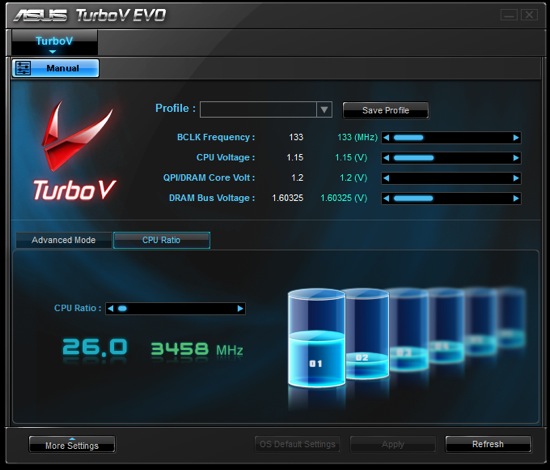Click the QPI/DRAM Core Volt label
Image resolution: width=550 pixels, height=470 pixels.
point(209,178)
